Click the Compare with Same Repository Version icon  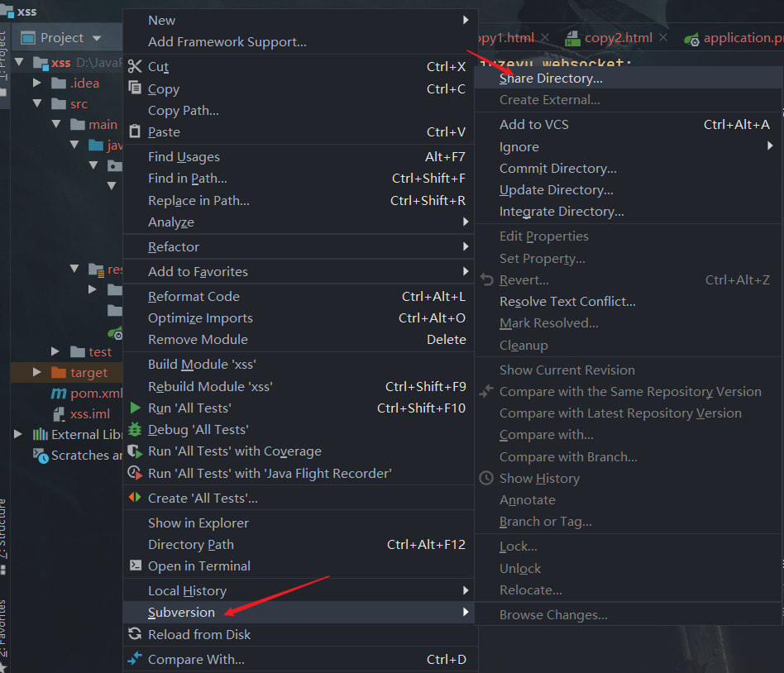tap(486, 391)
